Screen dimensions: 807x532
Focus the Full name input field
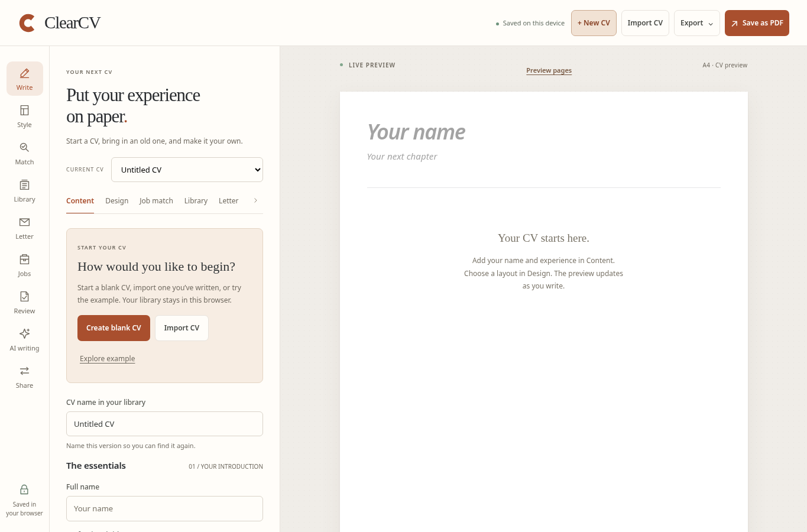click(164, 508)
